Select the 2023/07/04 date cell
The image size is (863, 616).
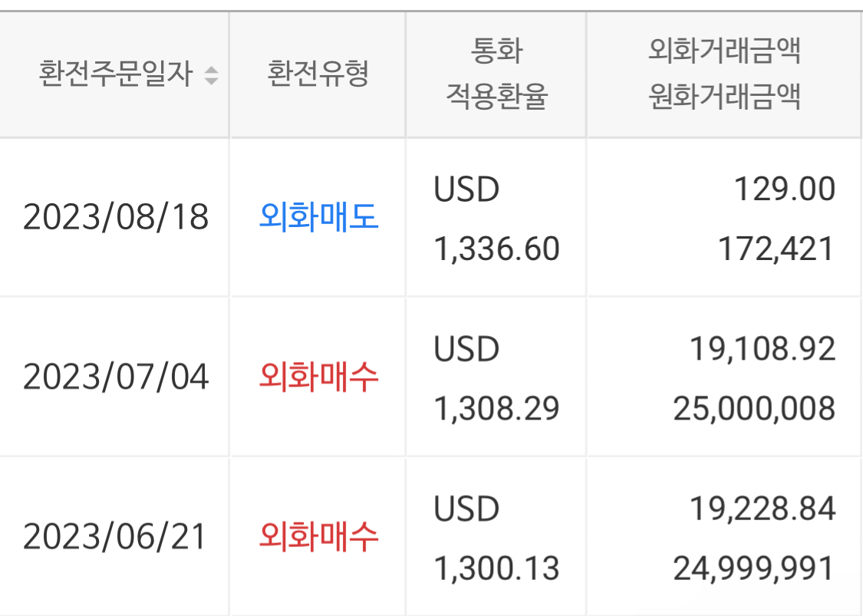pos(116,377)
